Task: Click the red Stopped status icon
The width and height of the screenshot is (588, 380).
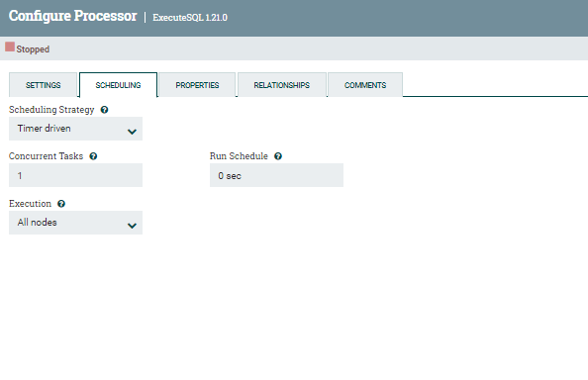Action: click(x=10, y=47)
